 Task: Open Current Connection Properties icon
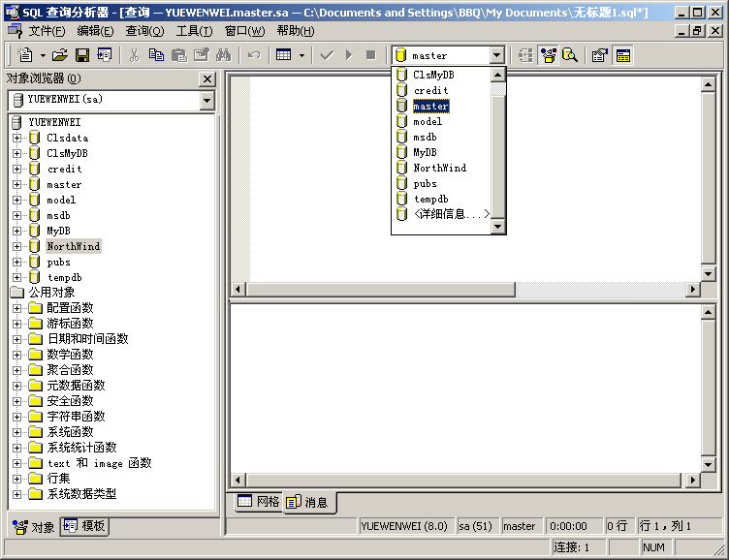point(600,55)
